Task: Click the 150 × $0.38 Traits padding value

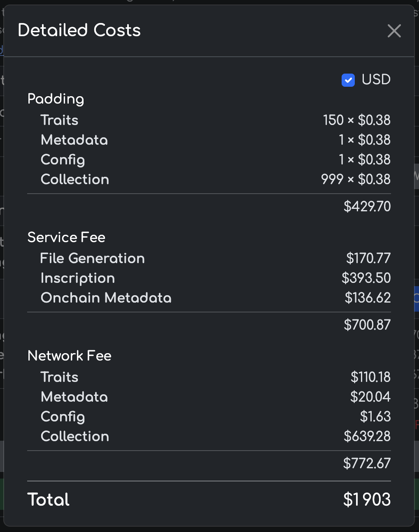Action: pos(356,120)
